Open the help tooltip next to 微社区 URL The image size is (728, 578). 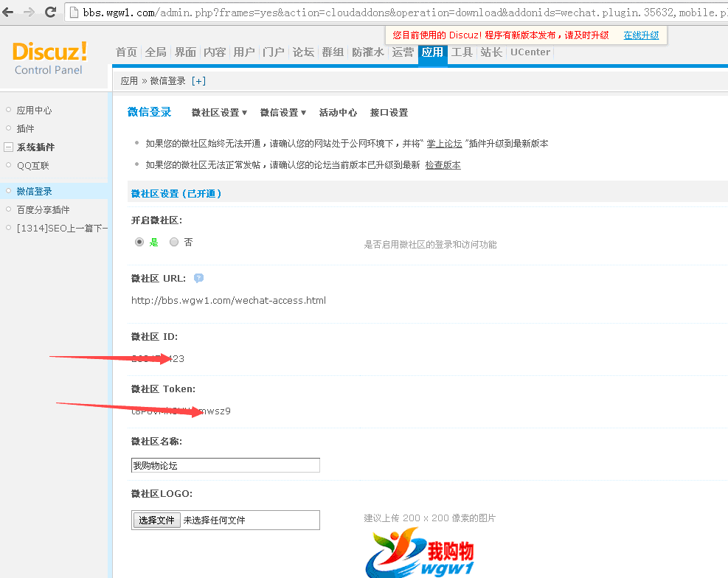[x=198, y=279]
